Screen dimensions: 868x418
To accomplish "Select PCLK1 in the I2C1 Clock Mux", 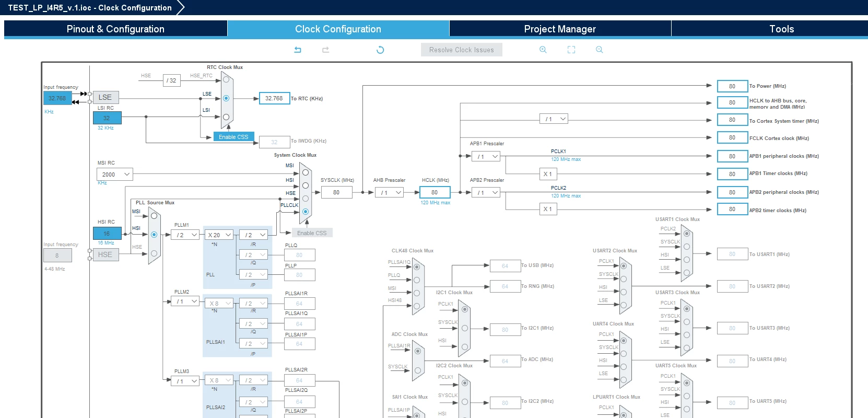I will click(464, 309).
